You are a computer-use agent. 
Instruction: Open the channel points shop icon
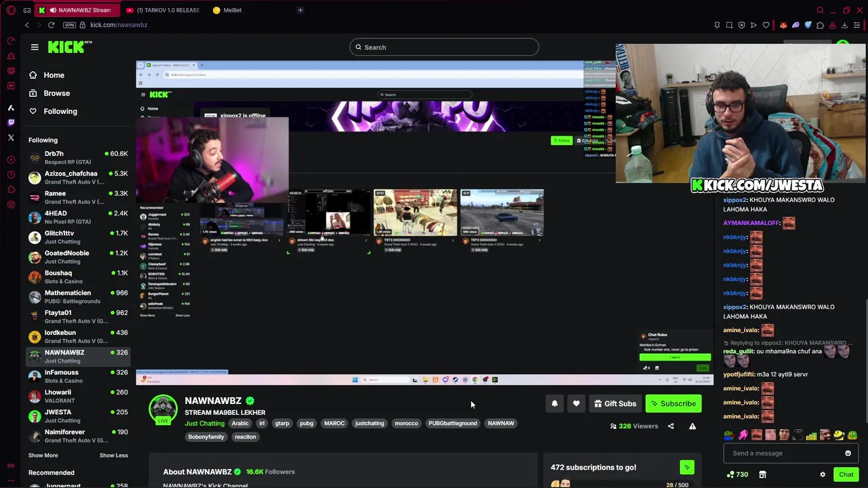pyautogui.click(x=762, y=474)
